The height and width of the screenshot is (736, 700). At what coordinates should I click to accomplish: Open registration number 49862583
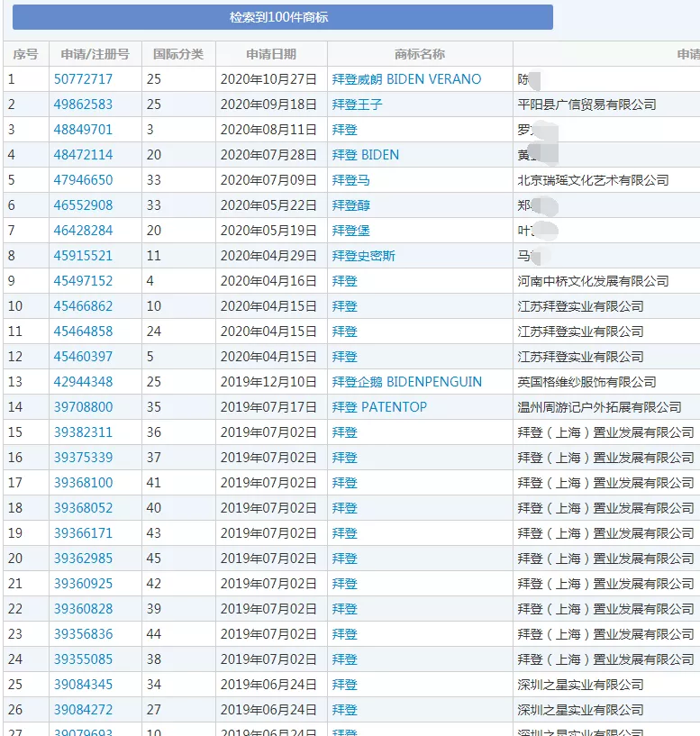pos(83,104)
